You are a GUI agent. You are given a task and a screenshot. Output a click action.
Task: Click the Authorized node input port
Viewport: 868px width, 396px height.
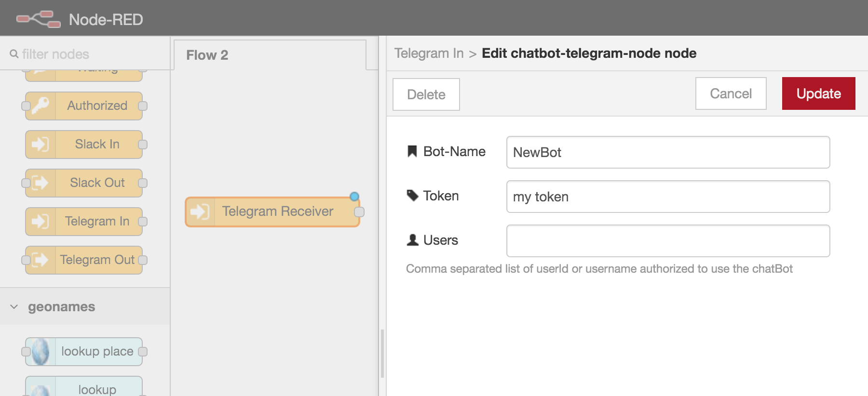point(26,106)
